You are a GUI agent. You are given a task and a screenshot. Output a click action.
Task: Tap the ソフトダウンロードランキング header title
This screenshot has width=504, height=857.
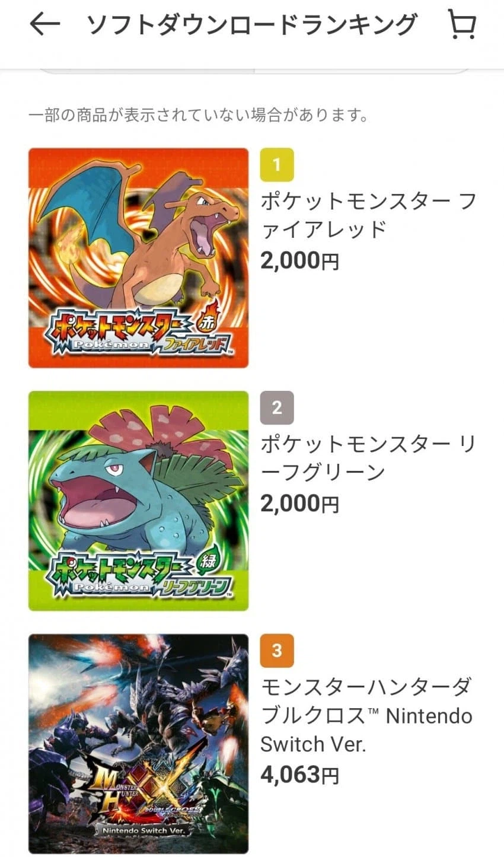click(x=252, y=25)
